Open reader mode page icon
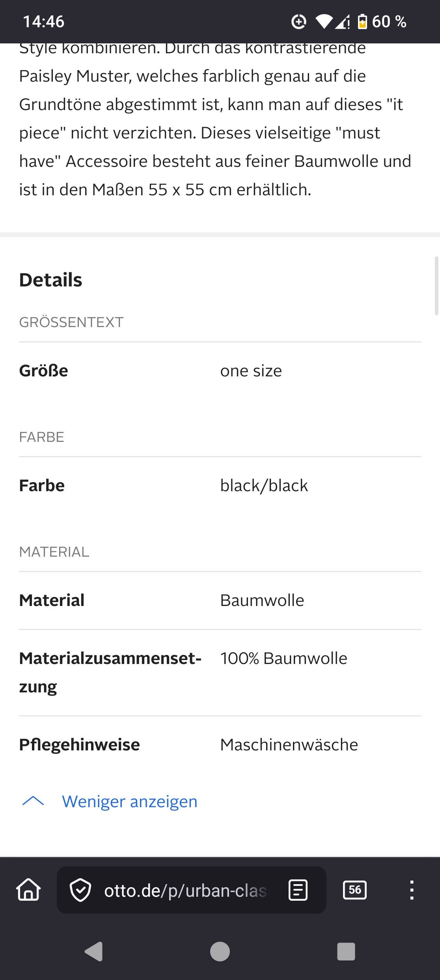The width and height of the screenshot is (440, 980). coord(298,890)
